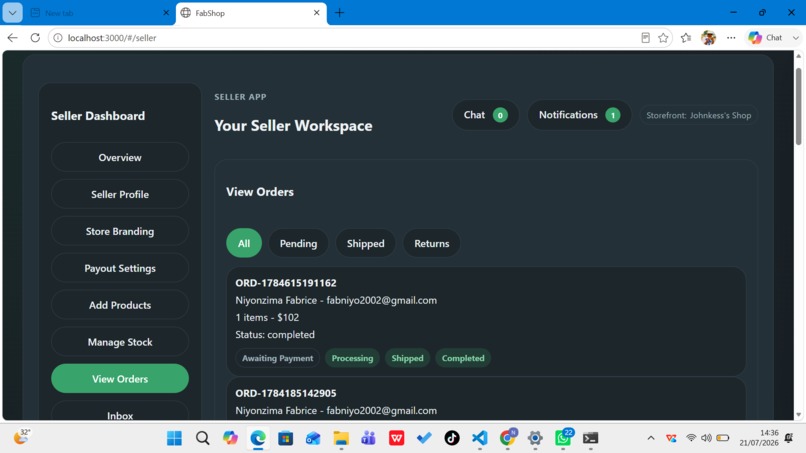Open File Explorer from the taskbar
The height and width of the screenshot is (453, 806).
(x=341, y=438)
